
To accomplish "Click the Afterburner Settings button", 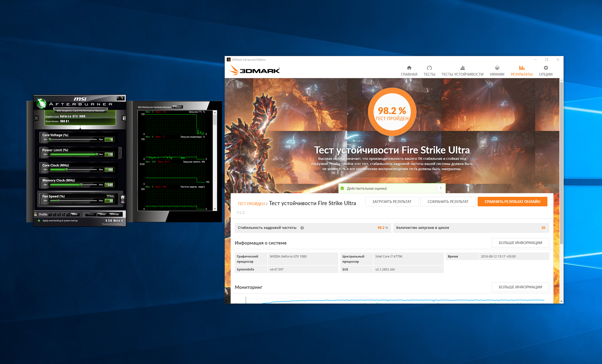I will point(114,214).
